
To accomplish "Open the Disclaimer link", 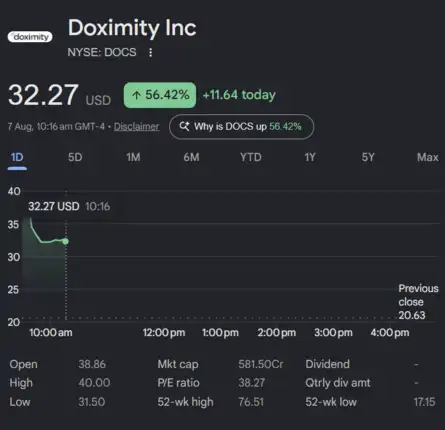I will pos(136,127).
